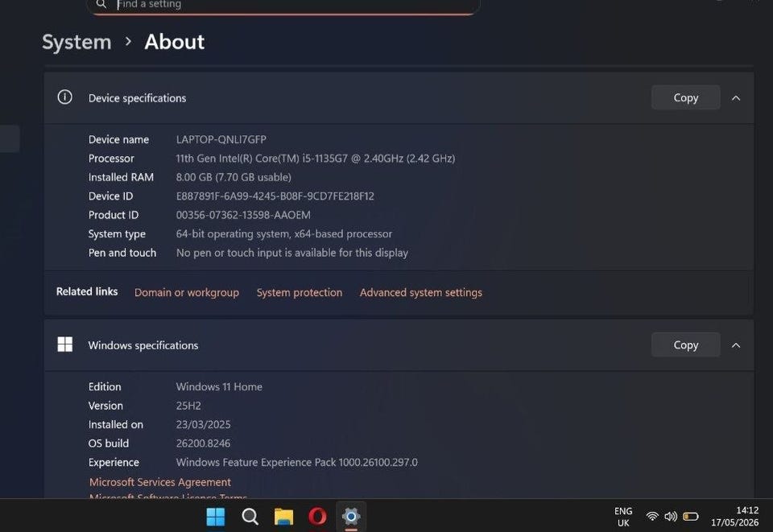Click the search magnifier in settings box

[x=101, y=5]
